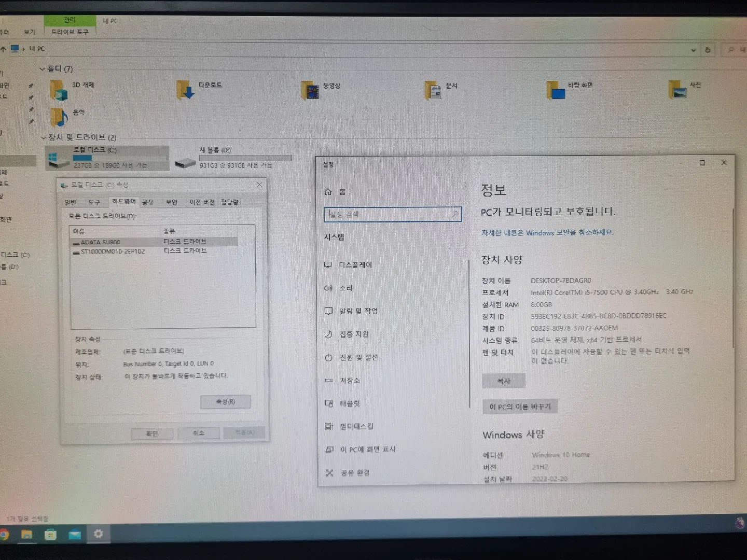Click the 속성(R) button

(225, 402)
